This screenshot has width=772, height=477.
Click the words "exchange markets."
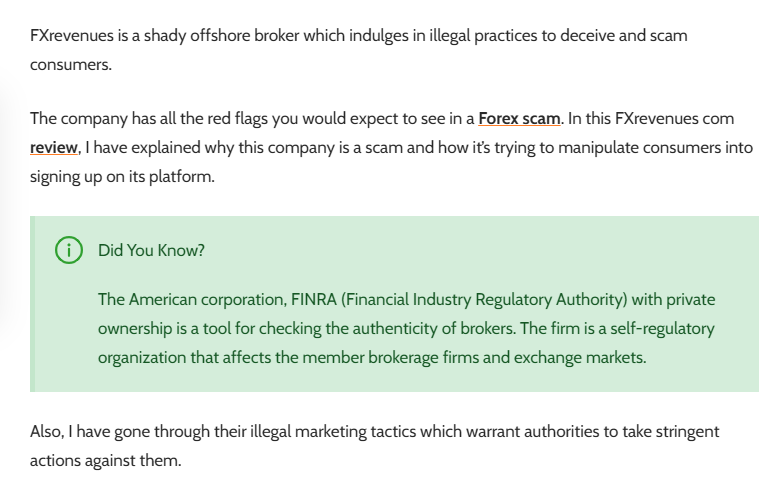click(x=580, y=357)
